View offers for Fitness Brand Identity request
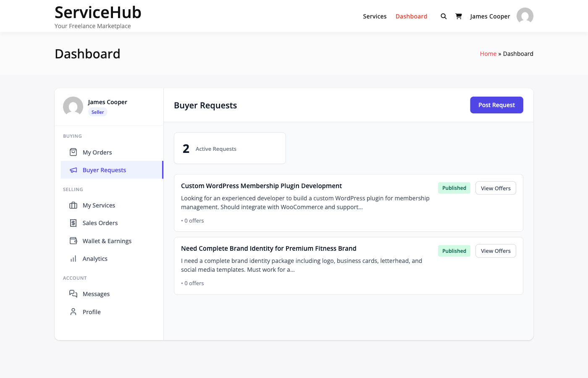The height and width of the screenshot is (378, 588). click(496, 251)
